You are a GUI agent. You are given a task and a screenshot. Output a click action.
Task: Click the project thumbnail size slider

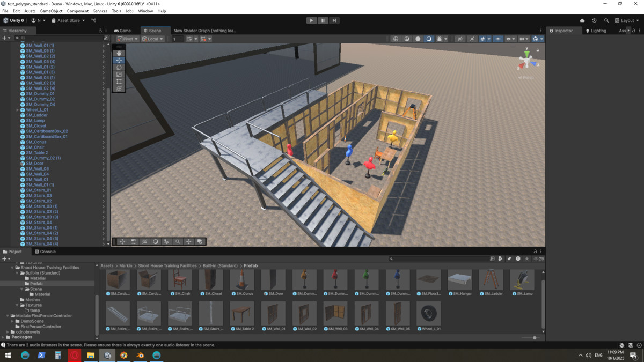tap(535, 338)
